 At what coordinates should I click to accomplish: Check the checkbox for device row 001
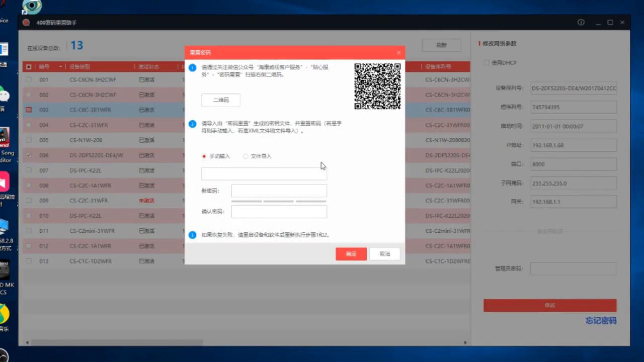point(29,79)
